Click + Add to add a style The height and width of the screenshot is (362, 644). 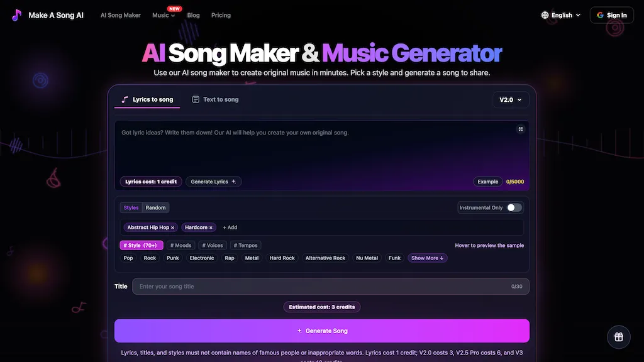[230, 228]
